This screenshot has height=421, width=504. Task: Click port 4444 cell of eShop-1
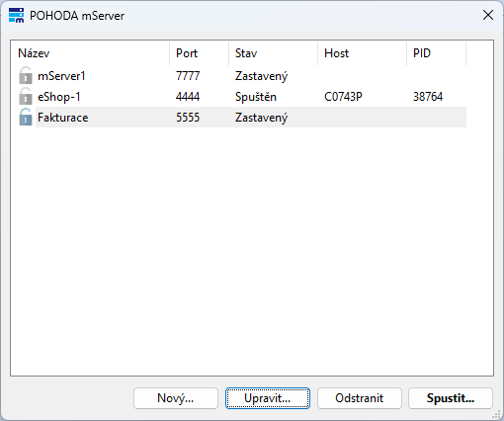188,97
